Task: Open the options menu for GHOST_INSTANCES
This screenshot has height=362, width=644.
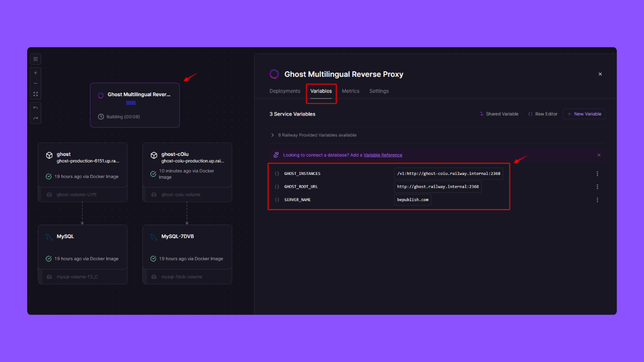Action: (x=597, y=173)
